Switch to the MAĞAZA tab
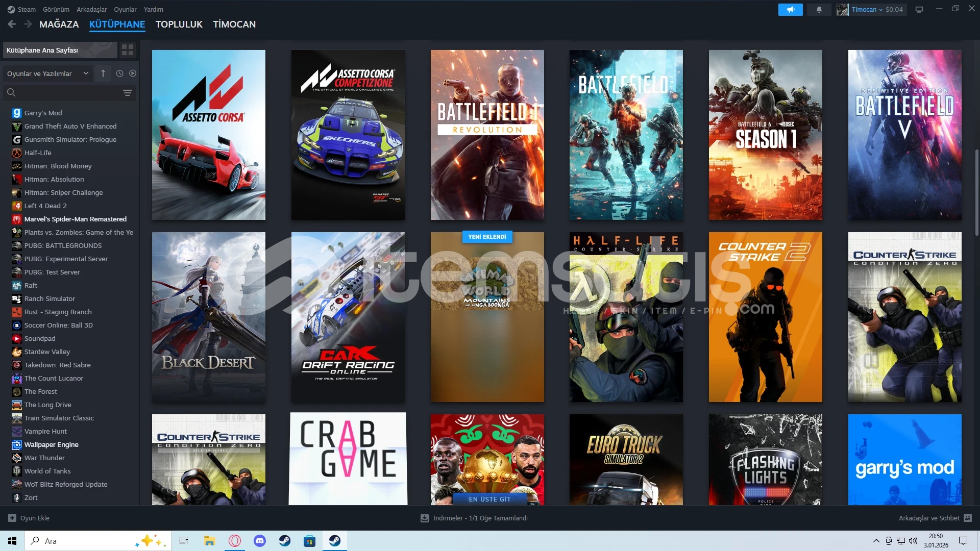Screen dimensions: 980x551 [x=59, y=24]
